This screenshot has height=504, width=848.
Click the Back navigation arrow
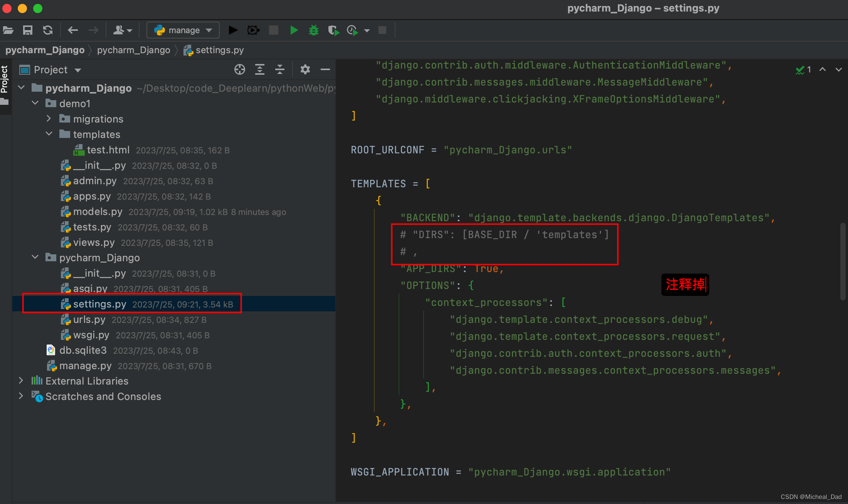point(72,30)
